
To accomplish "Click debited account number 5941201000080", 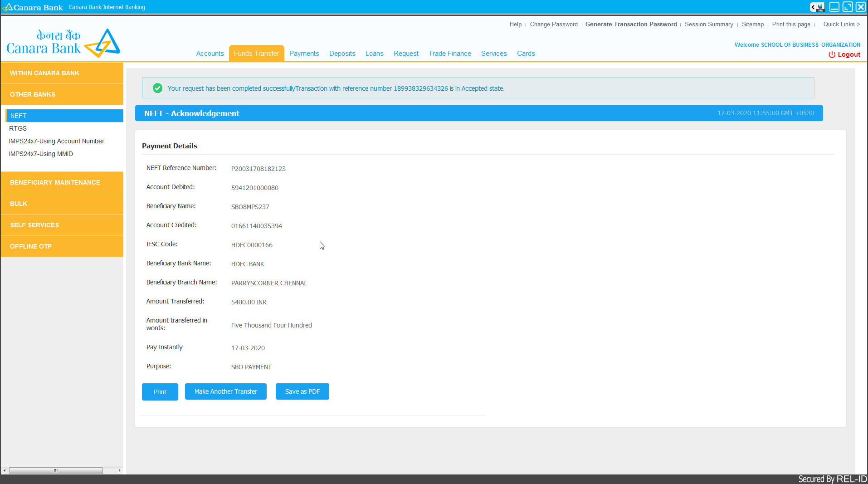I will [x=255, y=188].
